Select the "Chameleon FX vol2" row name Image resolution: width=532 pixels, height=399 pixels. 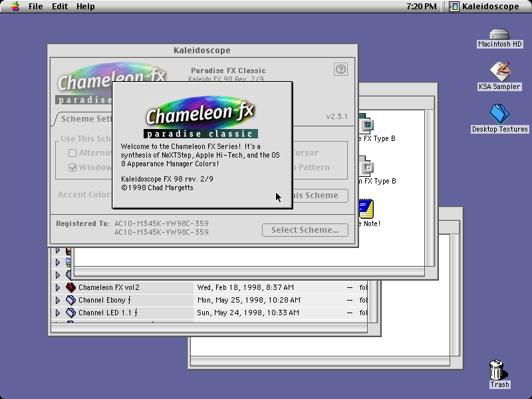109,287
